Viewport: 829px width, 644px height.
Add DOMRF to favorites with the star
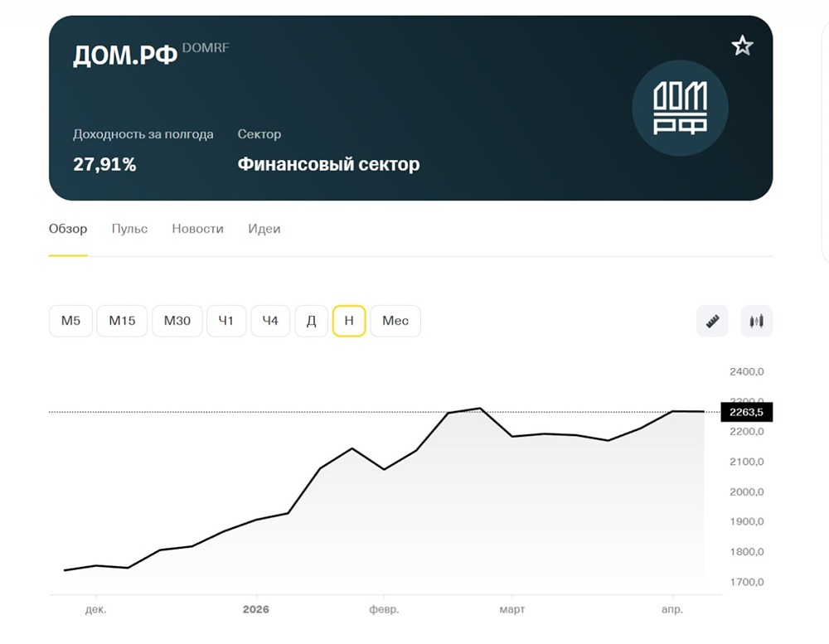coord(742,45)
